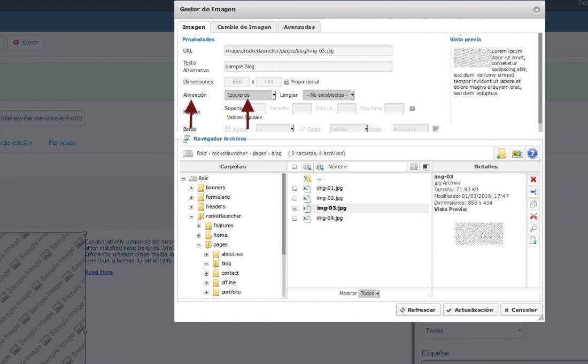
Task: Expand the formulario folder node
Action: pos(191,197)
